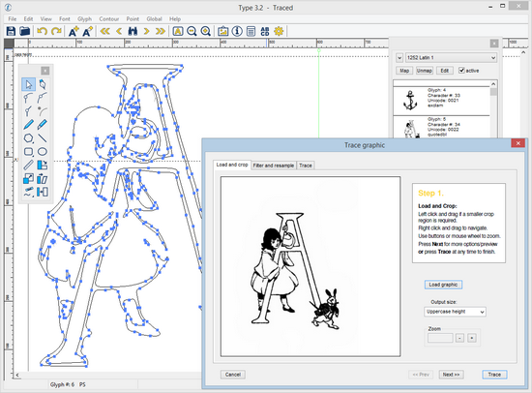This screenshot has width=532, height=393.
Task: Open a font file via folder icon
Action: (x=25, y=31)
